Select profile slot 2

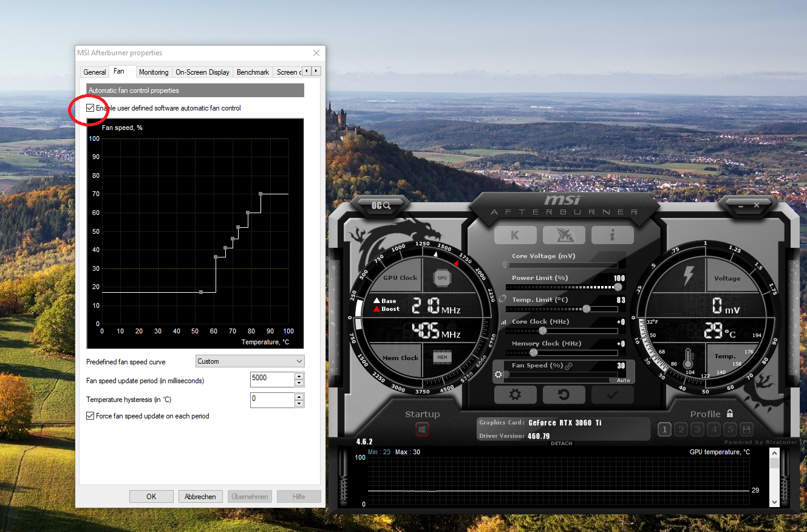(x=681, y=430)
